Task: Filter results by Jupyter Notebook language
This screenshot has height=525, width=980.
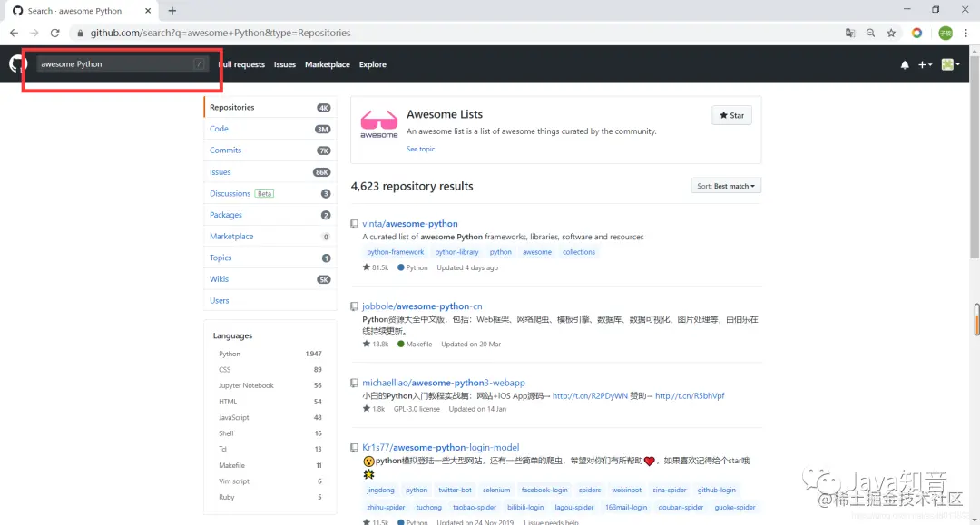Action: pos(270,385)
